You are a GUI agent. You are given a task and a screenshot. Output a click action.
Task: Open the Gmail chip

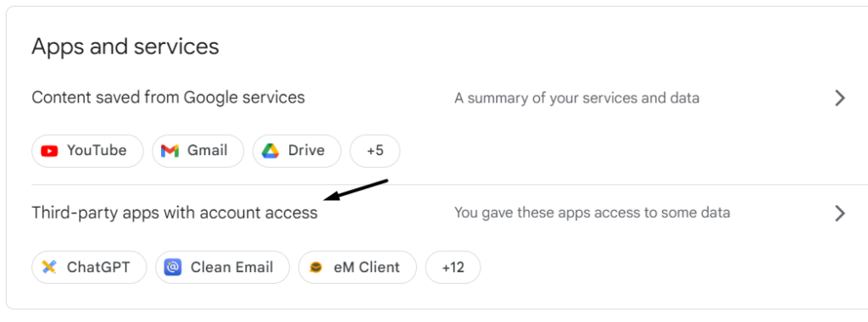[x=198, y=151]
